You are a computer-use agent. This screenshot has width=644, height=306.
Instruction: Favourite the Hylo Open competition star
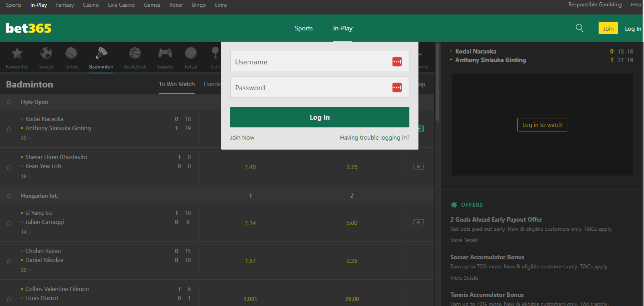pyautogui.click(x=9, y=102)
